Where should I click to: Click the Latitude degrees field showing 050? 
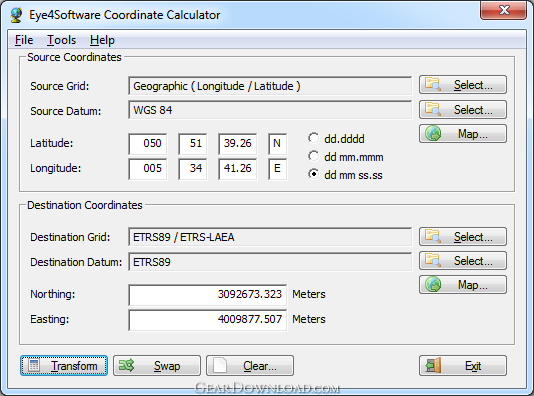(x=148, y=143)
